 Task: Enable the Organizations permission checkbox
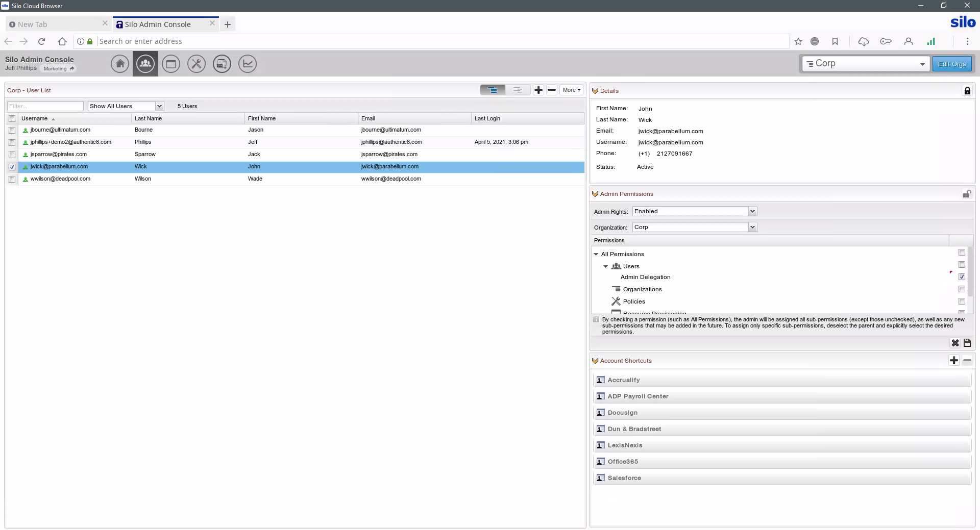point(962,289)
